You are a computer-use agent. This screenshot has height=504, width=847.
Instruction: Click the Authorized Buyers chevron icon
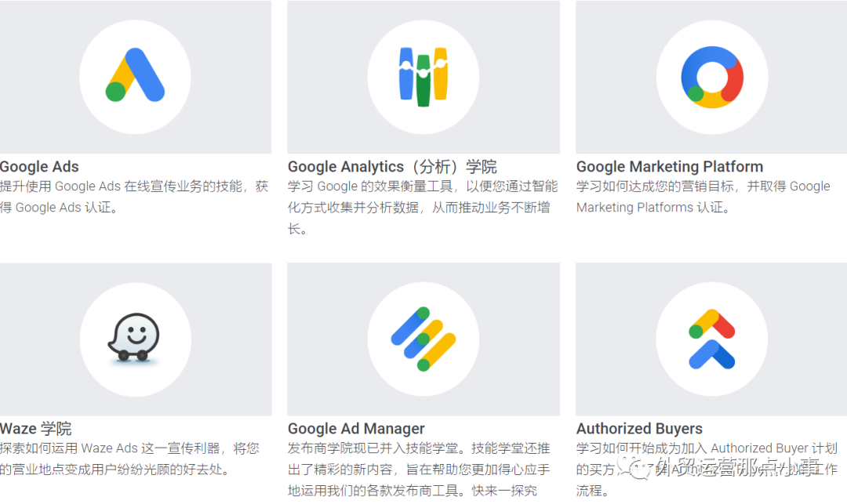coord(712,339)
